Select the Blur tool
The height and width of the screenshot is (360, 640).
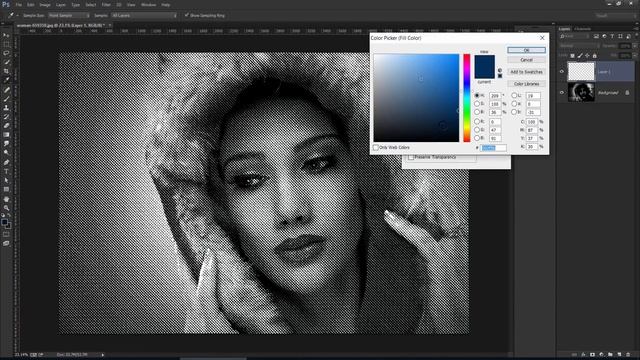[6, 144]
